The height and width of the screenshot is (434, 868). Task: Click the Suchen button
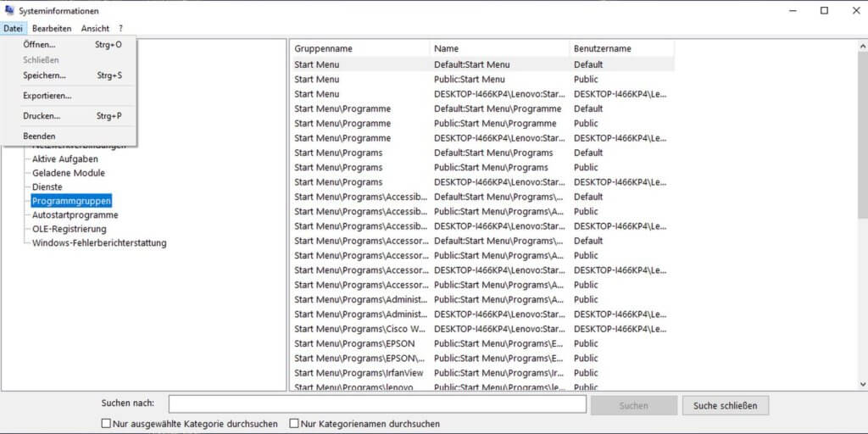tap(634, 406)
